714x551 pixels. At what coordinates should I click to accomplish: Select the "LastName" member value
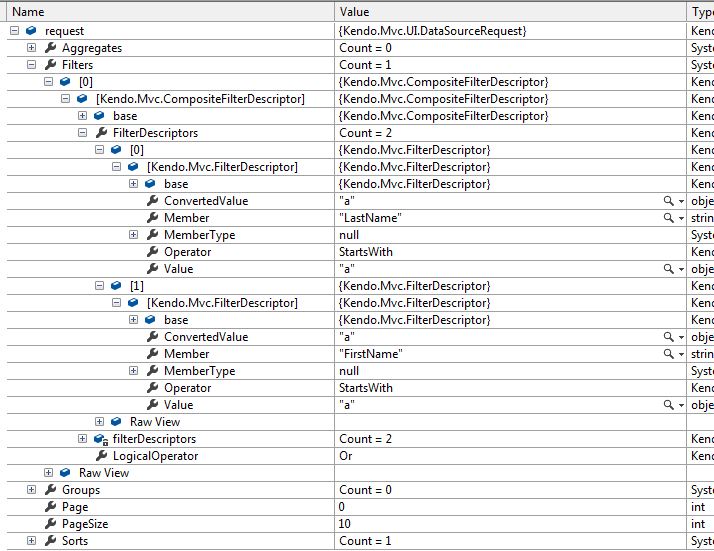(370, 218)
